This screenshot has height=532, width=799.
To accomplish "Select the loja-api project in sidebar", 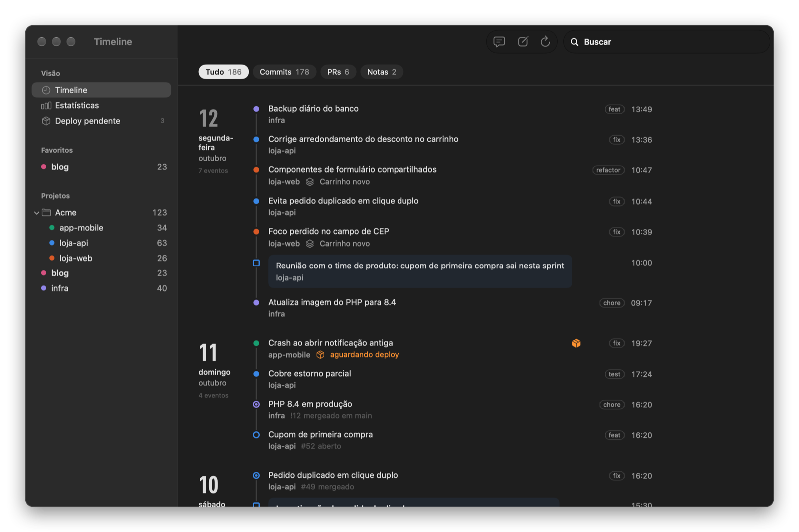I will pyautogui.click(x=101, y=243).
